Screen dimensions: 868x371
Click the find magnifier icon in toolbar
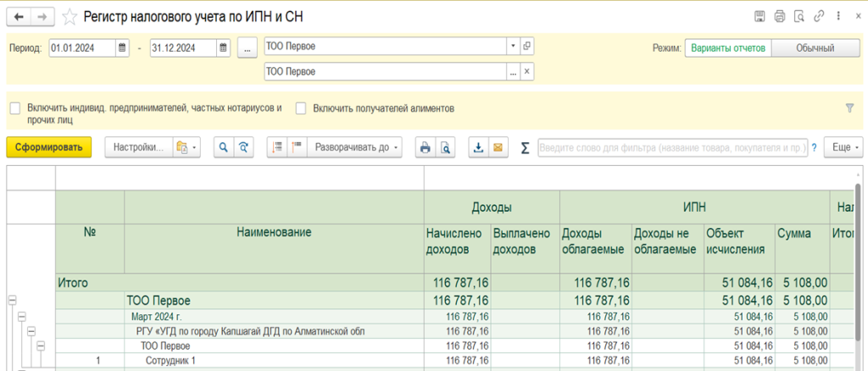(224, 147)
